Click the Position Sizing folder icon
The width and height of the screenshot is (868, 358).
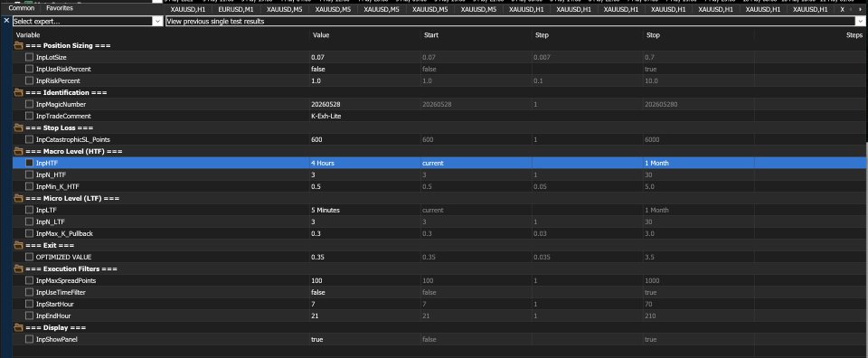(18, 46)
